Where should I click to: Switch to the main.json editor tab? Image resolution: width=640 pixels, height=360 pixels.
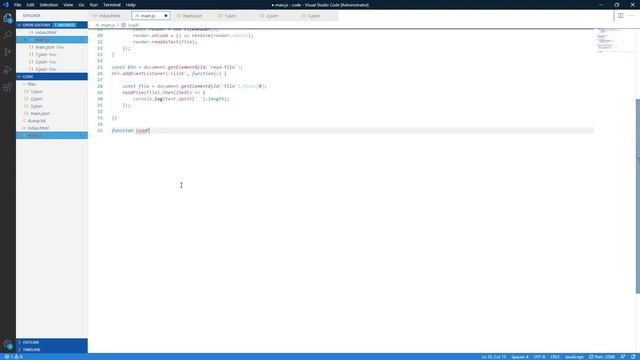pos(192,16)
